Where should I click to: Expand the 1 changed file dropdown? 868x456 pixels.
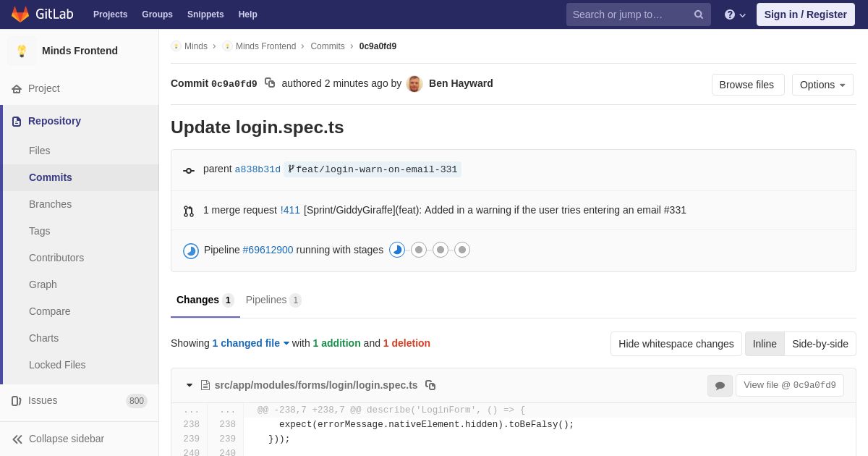coord(250,343)
